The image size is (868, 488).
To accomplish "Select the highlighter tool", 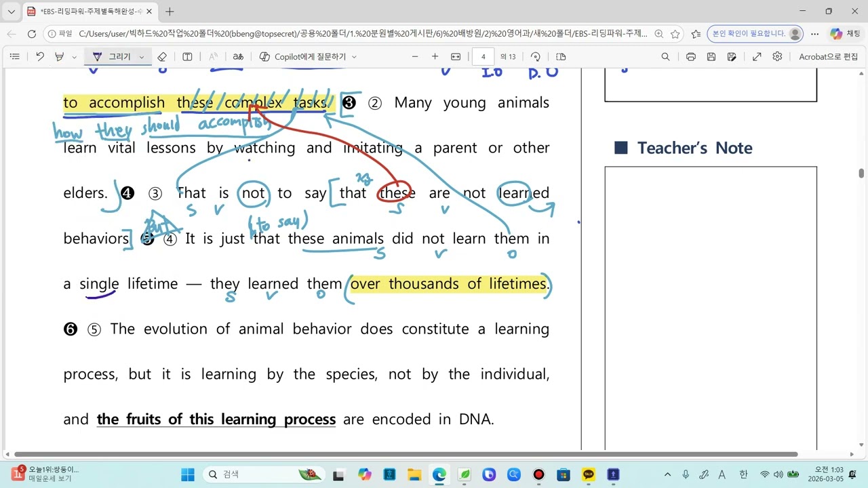I will tap(60, 57).
